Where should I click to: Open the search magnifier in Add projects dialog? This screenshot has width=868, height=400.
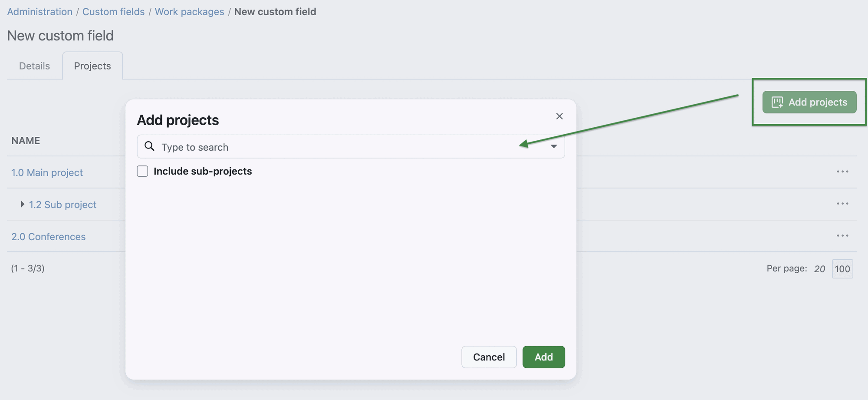(x=149, y=146)
